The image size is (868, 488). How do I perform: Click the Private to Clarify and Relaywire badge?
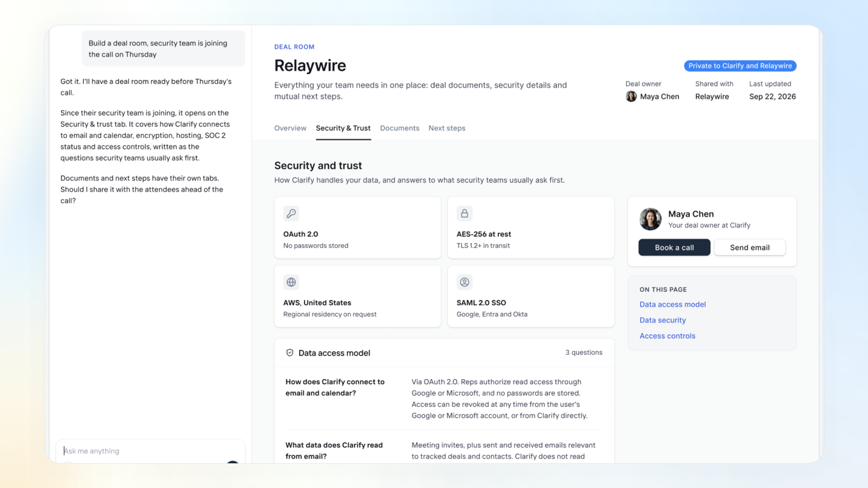740,66
